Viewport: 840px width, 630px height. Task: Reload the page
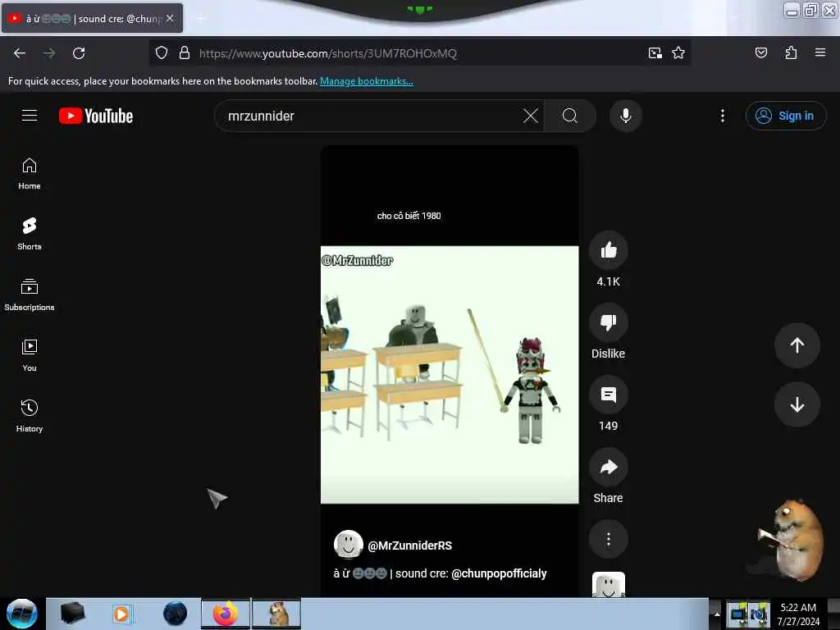point(79,53)
